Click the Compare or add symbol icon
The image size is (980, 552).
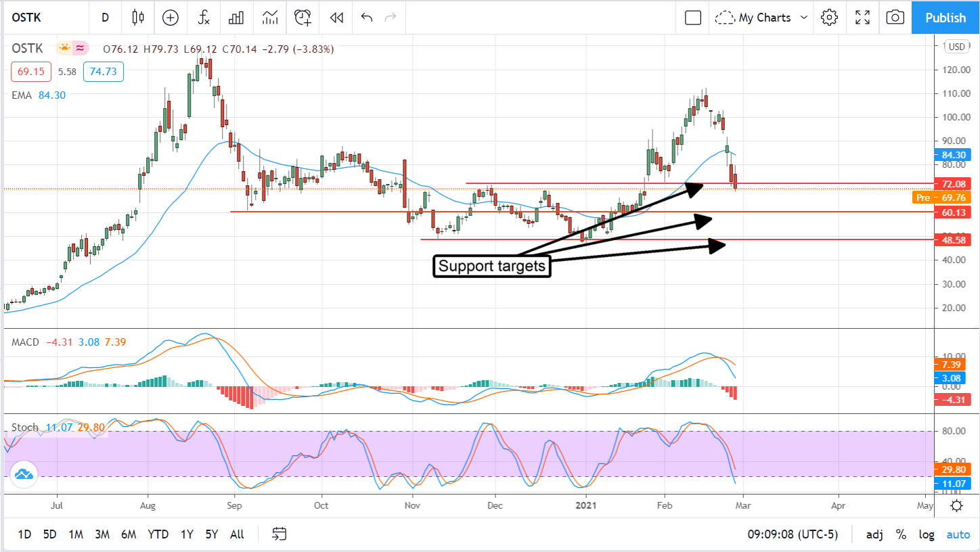171,18
